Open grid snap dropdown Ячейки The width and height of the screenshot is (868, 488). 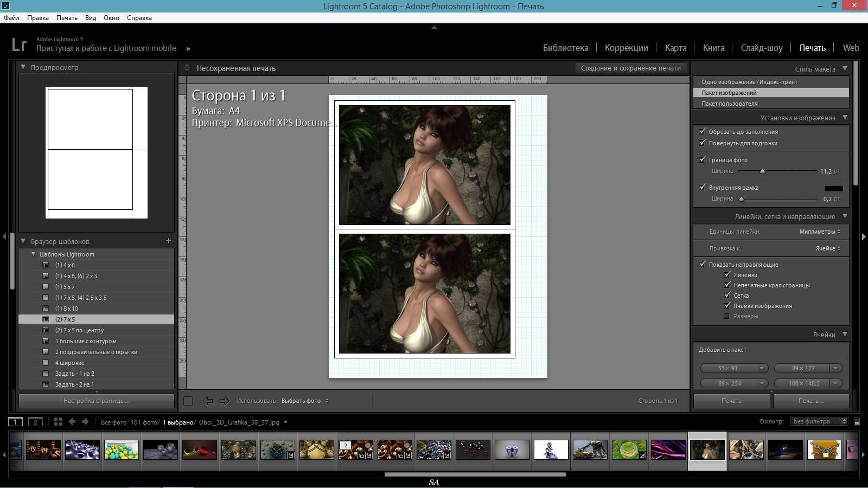[828, 248]
